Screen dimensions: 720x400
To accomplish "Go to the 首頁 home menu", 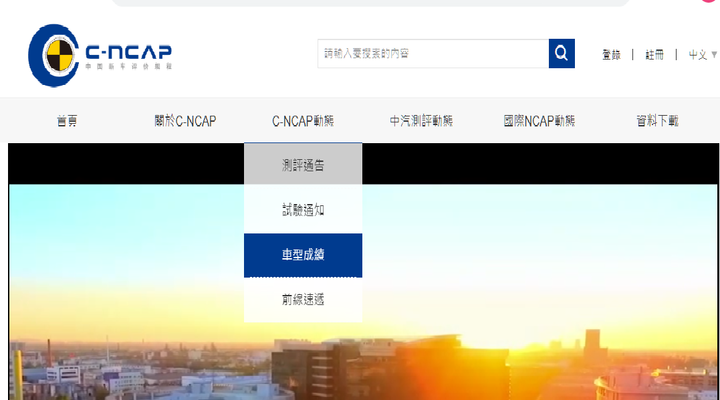I will pos(67,121).
